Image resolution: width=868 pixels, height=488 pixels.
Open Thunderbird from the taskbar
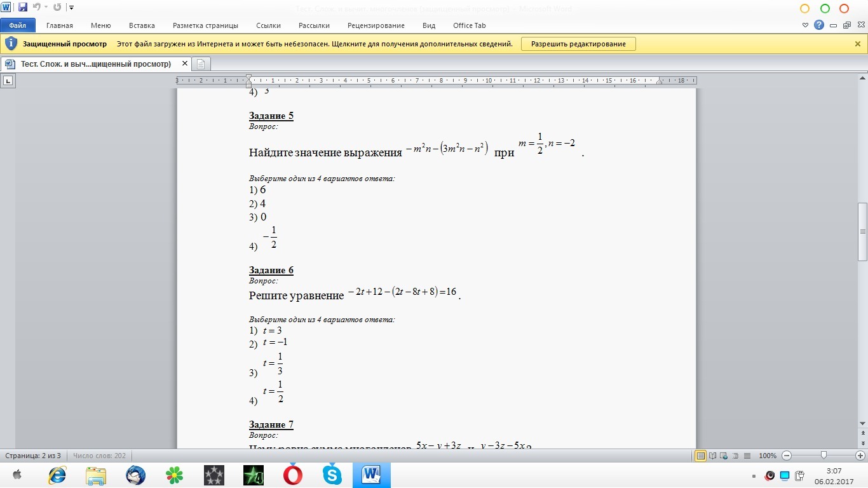(x=135, y=475)
